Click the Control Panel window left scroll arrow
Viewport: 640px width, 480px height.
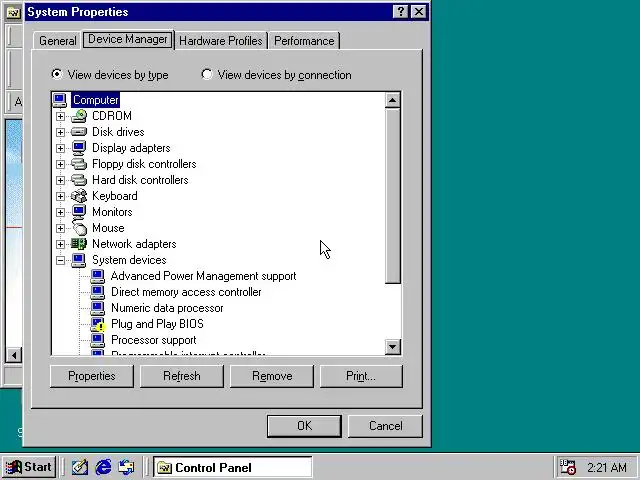[x=13, y=355]
